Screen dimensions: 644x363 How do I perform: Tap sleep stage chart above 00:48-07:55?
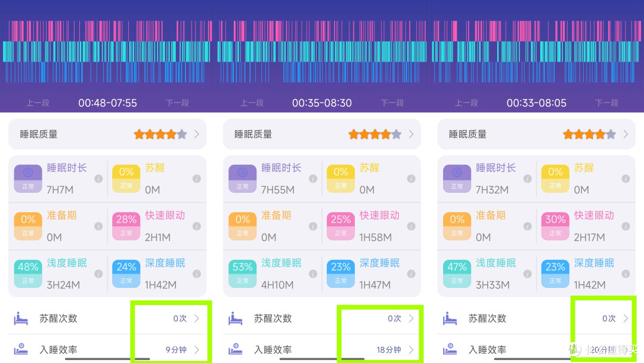tap(107, 51)
